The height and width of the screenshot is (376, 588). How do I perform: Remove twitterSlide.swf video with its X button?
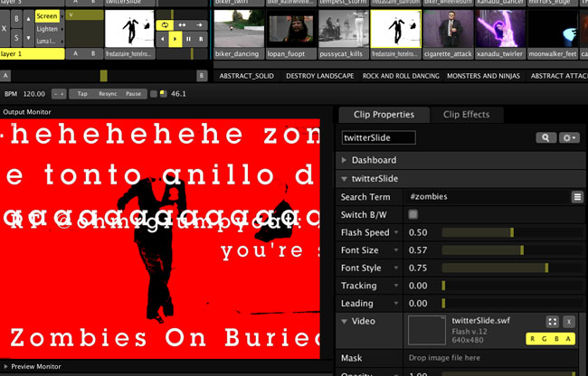pyautogui.click(x=569, y=322)
